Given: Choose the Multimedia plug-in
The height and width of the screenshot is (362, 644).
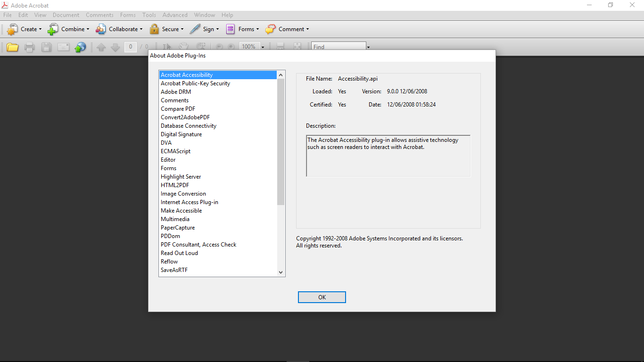Looking at the screenshot, I should coord(218,219).
